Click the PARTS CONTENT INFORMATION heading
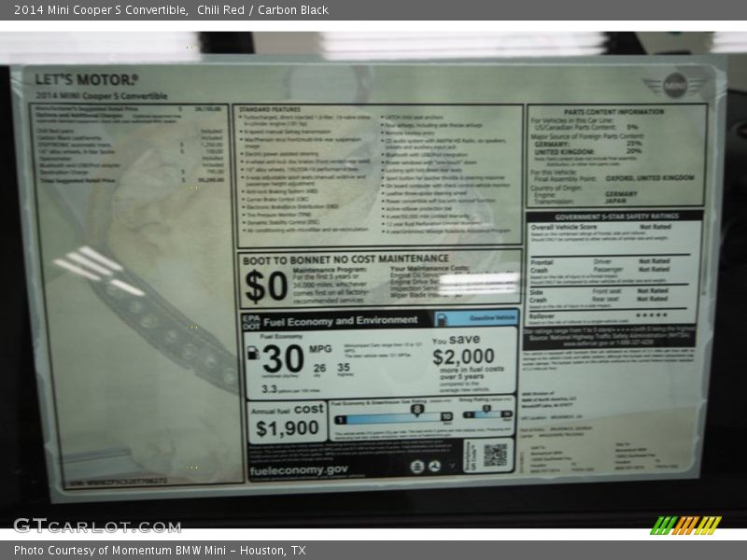The image size is (747, 560). click(613, 112)
